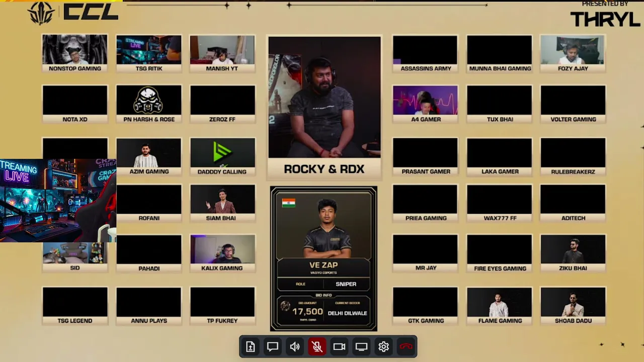
Task: Open the MANISH YT video tile
Action: point(222,53)
